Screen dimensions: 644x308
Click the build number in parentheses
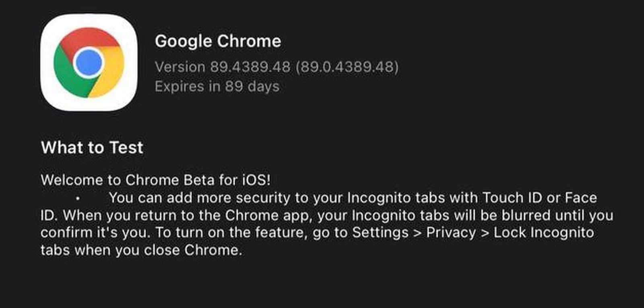(x=347, y=67)
